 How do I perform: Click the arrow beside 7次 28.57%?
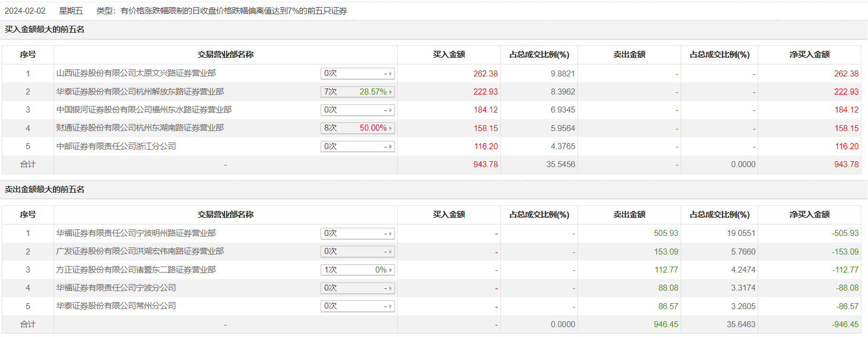pos(391,92)
